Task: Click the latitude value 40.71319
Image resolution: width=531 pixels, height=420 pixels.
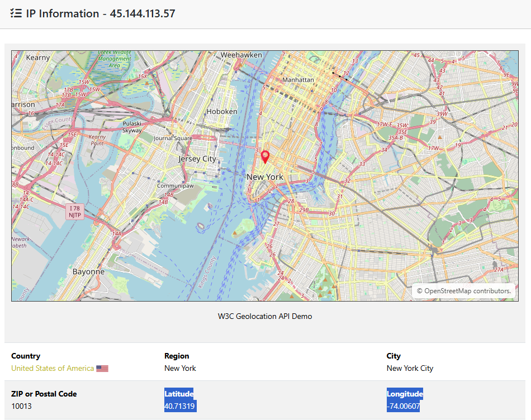Action: (x=179, y=406)
